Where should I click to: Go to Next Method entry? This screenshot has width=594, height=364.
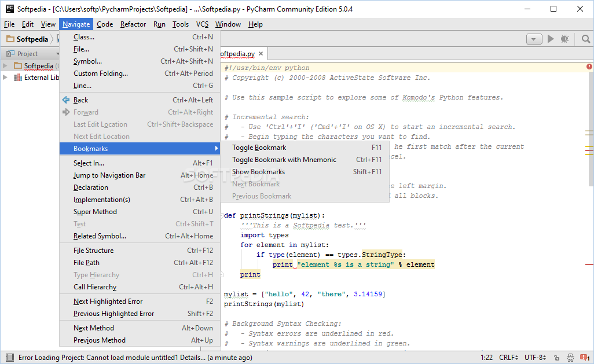(x=140, y=328)
